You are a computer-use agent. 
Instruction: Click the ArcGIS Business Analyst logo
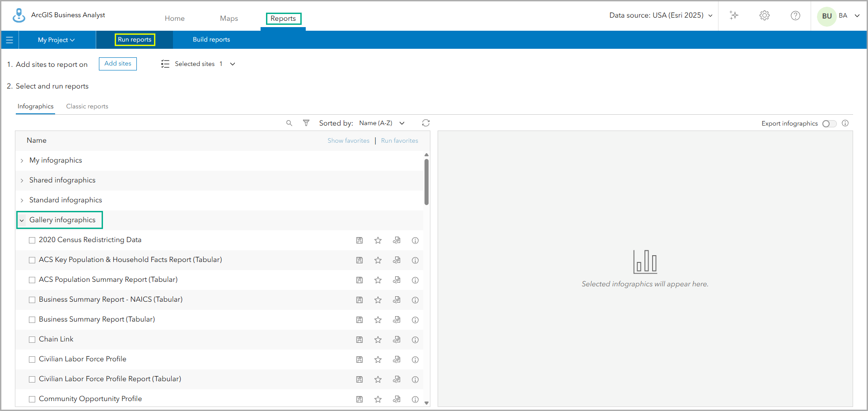[x=19, y=15]
